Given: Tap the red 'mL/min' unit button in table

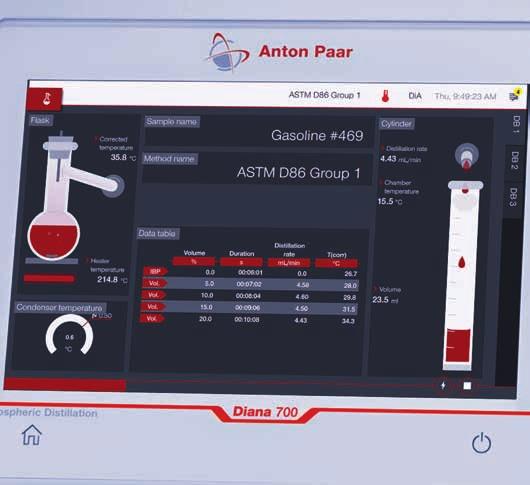Looking at the screenshot, I should pos(289,263).
